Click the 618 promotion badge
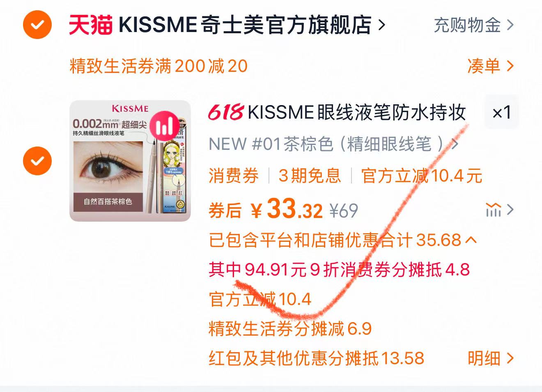This screenshot has height=392, width=542. click(x=226, y=112)
